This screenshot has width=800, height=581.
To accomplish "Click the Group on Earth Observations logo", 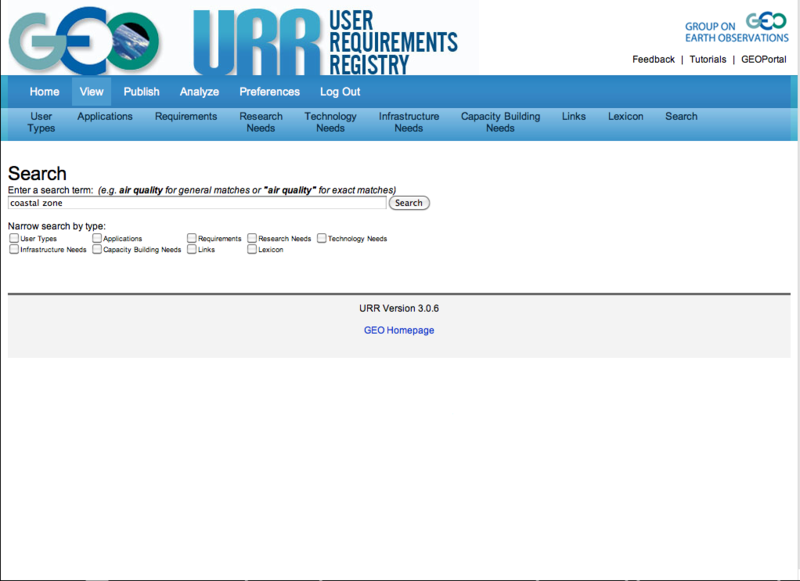I will pyautogui.click(x=737, y=28).
